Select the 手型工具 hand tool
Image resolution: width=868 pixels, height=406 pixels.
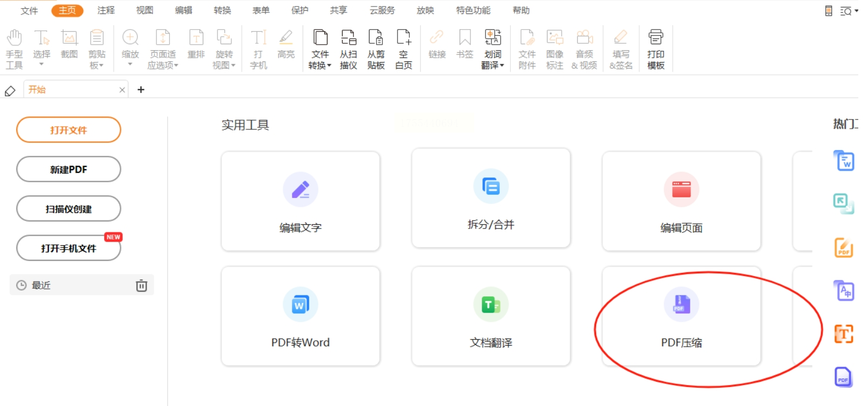[15, 49]
